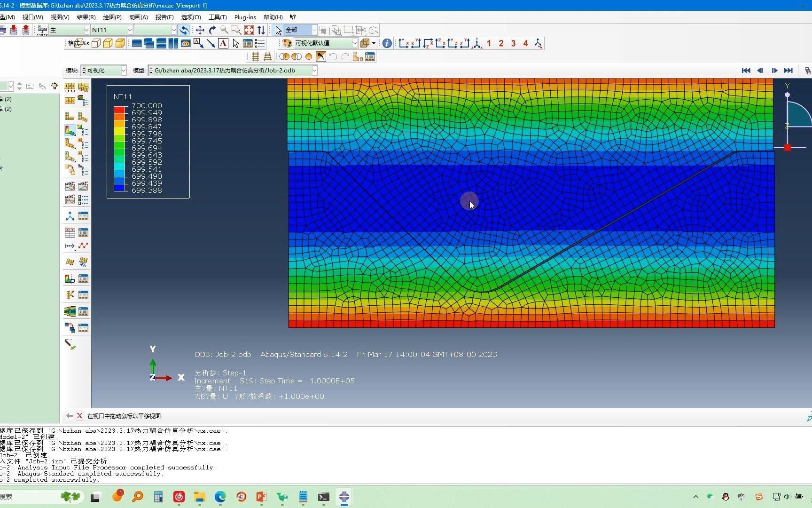812x508 pixels.
Task: Activate the Rotate View tool
Action: point(212,30)
